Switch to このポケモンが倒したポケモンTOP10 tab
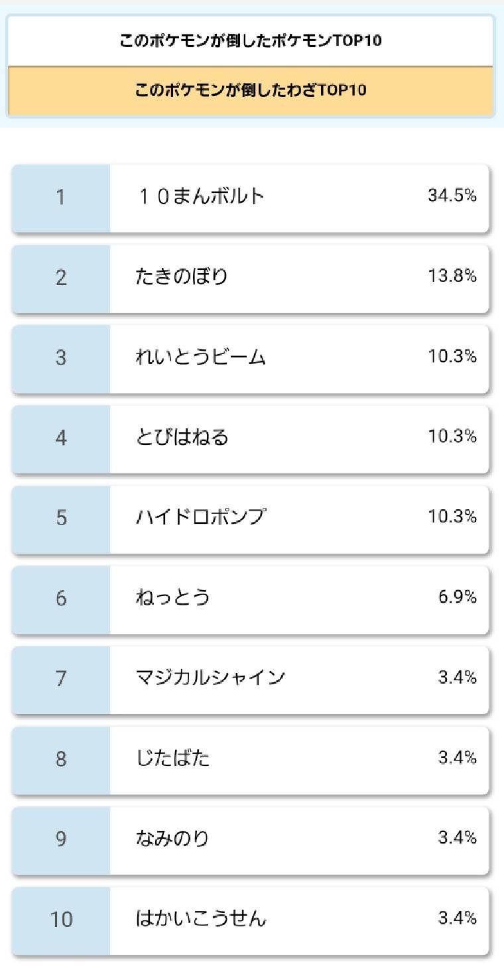This screenshot has height=980, width=504. coord(251,41)
